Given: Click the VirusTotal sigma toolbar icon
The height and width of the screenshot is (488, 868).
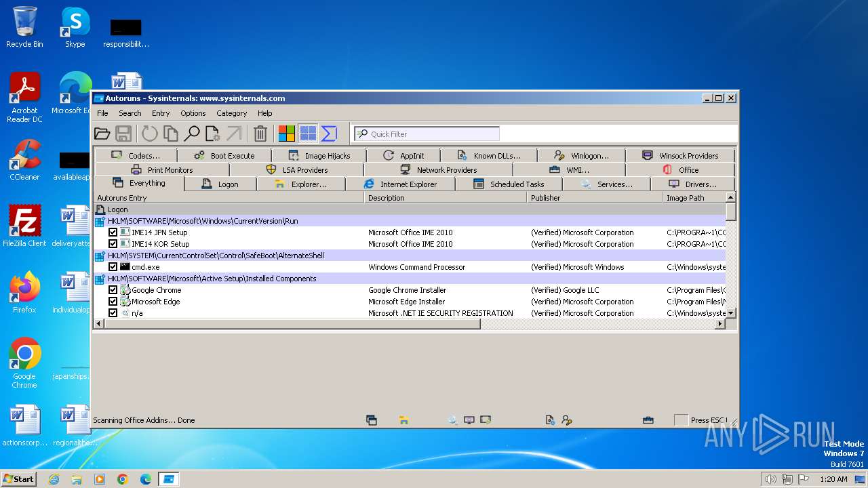Looking at the screenshot, I should coord(329,134).
